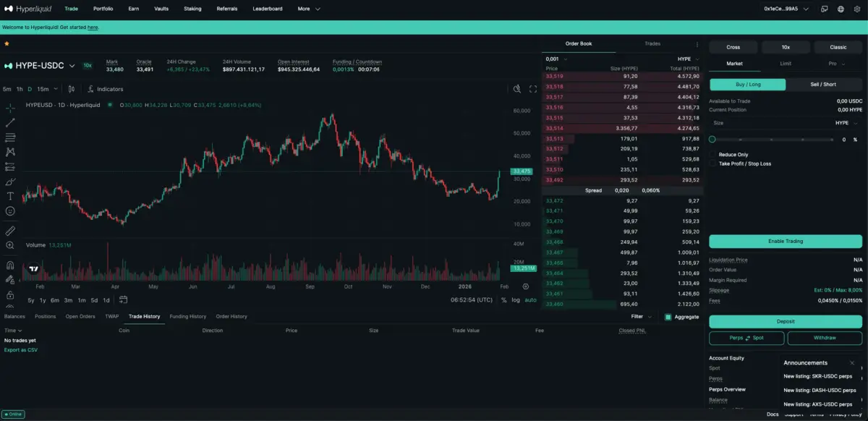
Task: Click the order size percentage slider handle
Action: (712, 139)
